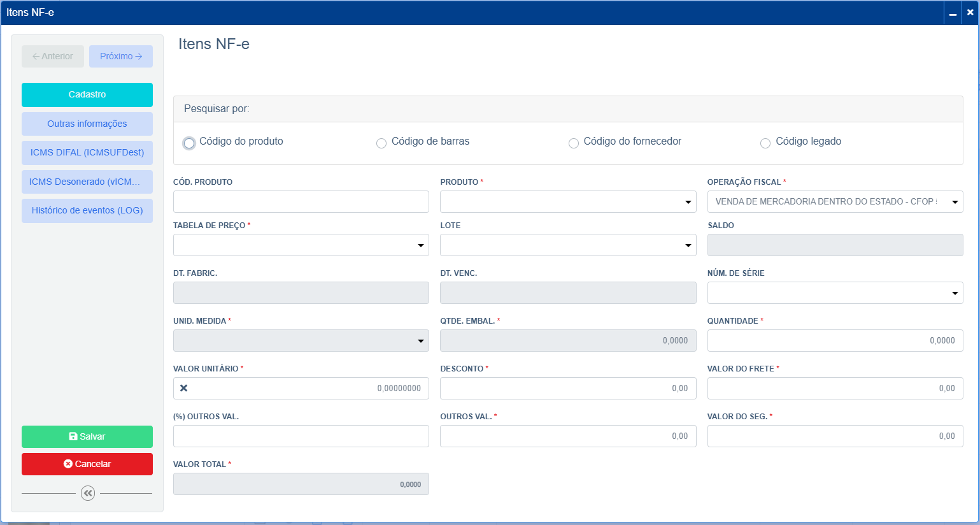Switch to the Outras informações section

[87, 124]
